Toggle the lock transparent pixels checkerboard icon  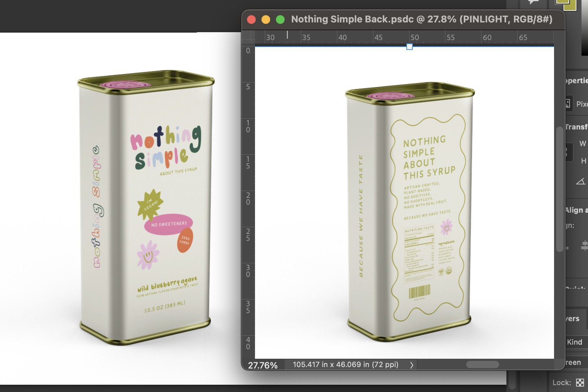(580, 382)
